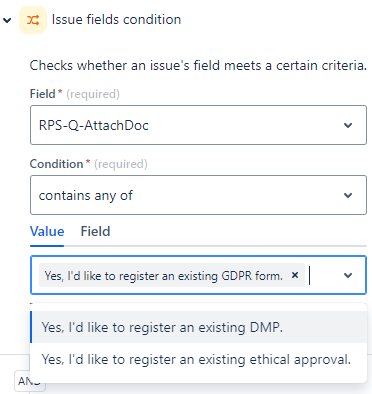
Task: Open the RPS-Q-AttachDoc field dropdown
Action: tap(198, 125)
